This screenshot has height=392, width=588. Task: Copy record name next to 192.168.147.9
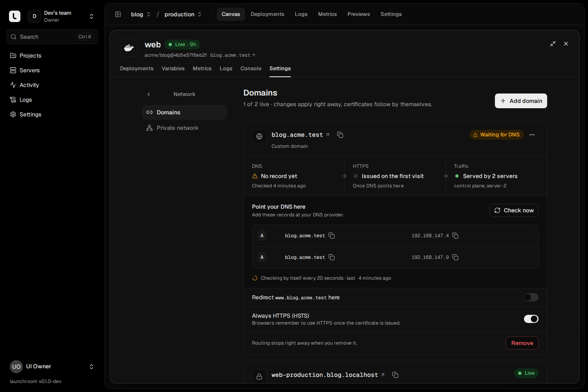pyautogui.click(x=332, y=257)
